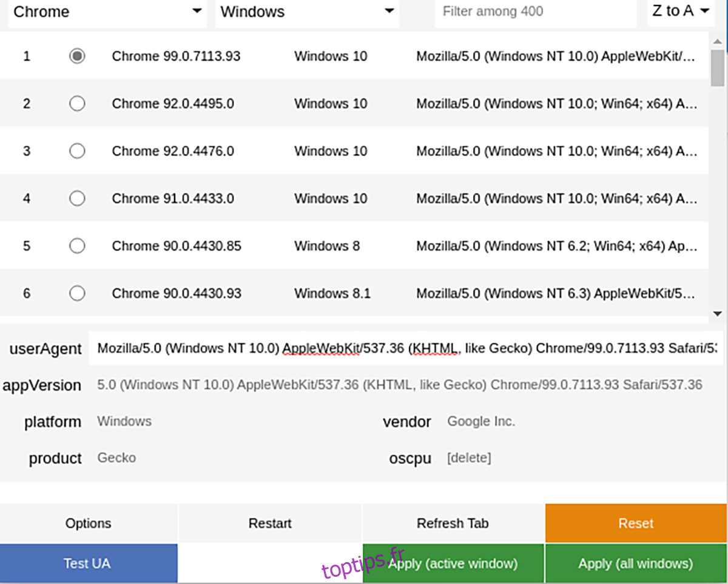The height and width of the screenshot is (584, 728).
Task: Click the userAgent text field
Action: pyautogui.click(x=405, y=349)
